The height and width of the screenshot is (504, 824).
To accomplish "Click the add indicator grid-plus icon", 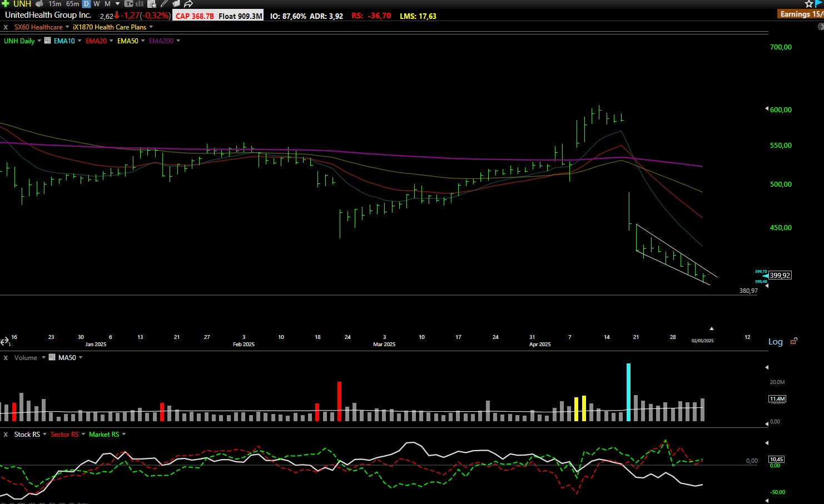I will pos(152,3).
